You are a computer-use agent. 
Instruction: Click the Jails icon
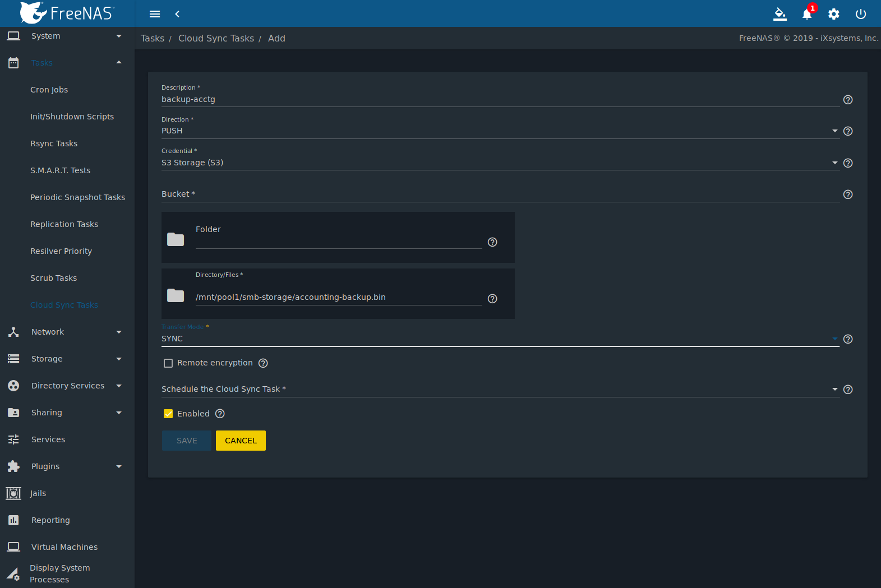click(13, 493)
